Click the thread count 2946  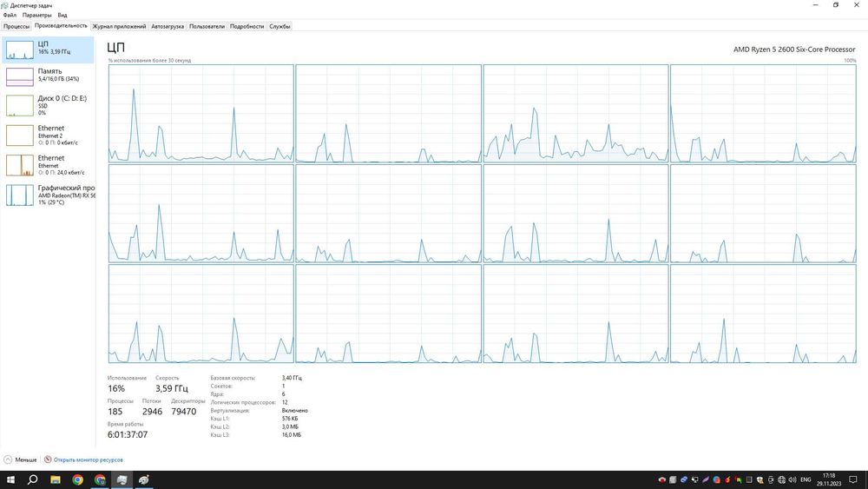[x=152, y=412]
